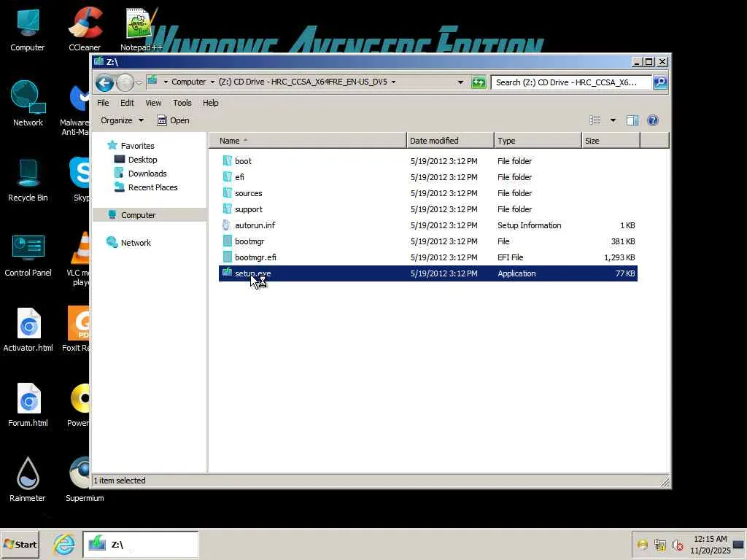
Task: Switch to the Z:\ taskbar window button
Action: 141,544
